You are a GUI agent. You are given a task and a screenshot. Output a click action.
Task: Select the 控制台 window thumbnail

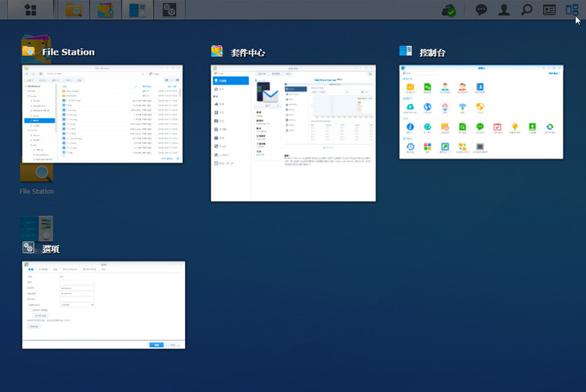481,112
